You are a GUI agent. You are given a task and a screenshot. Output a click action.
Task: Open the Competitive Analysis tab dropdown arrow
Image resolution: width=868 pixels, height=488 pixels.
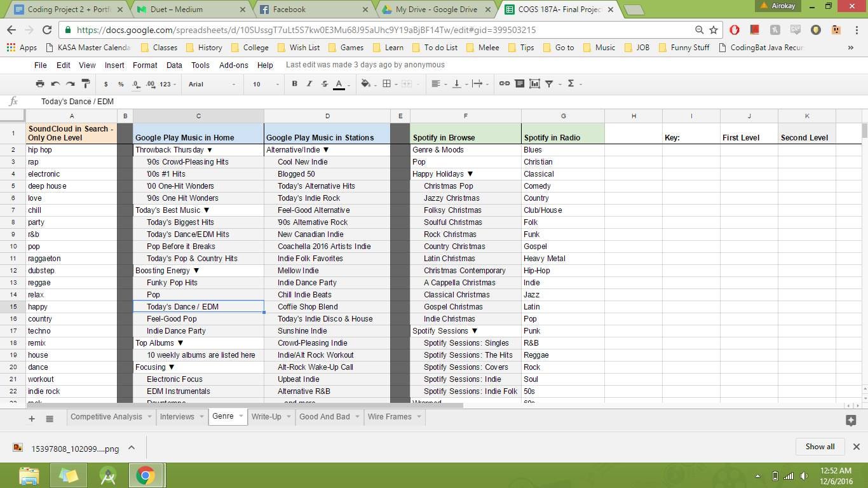pos(150,417)
